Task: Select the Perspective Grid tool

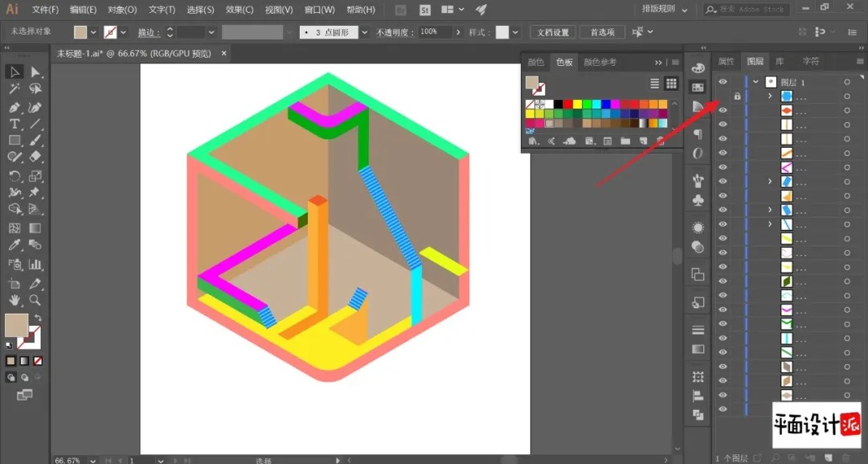Action: pyautogui.click(x=35, y=209)
